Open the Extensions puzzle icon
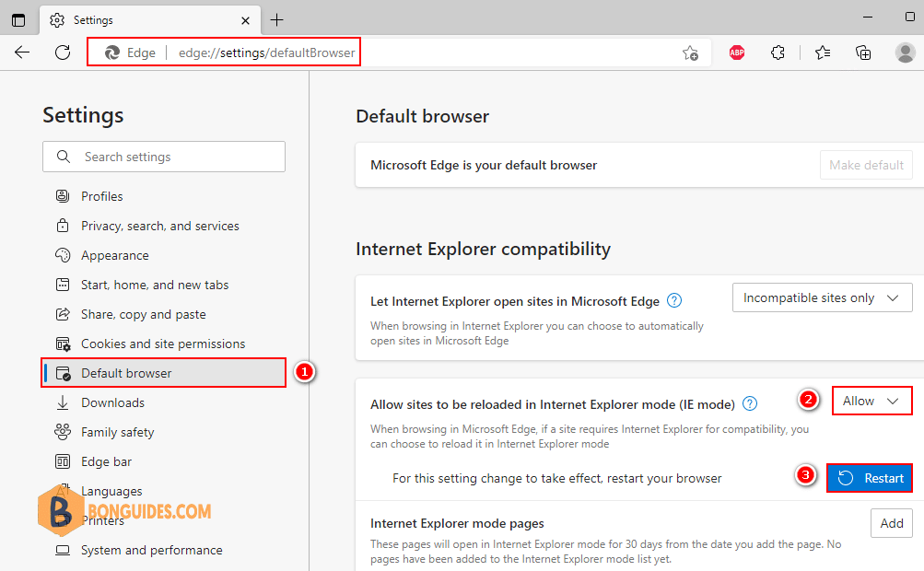 778,52
